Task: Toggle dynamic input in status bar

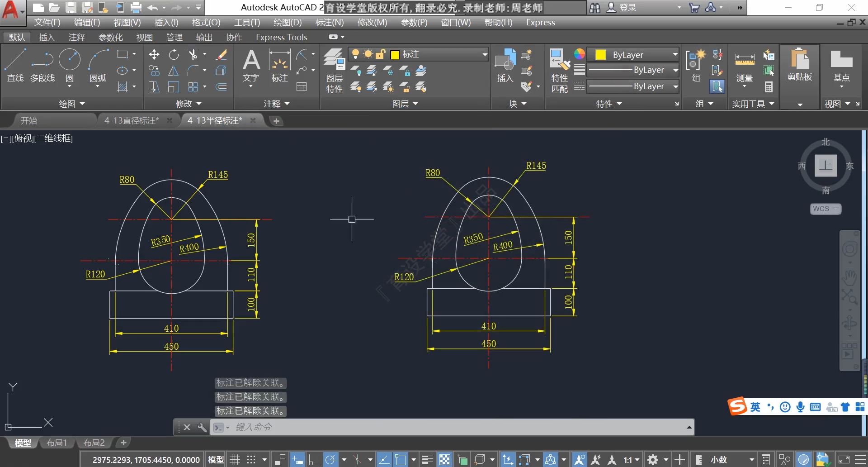Action: 297,460
